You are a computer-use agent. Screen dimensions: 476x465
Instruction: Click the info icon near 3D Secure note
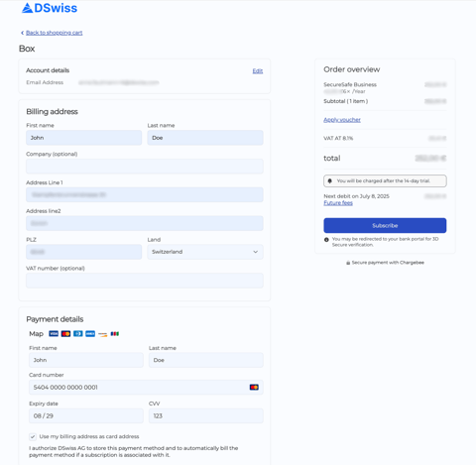click(x=326, y=240)
